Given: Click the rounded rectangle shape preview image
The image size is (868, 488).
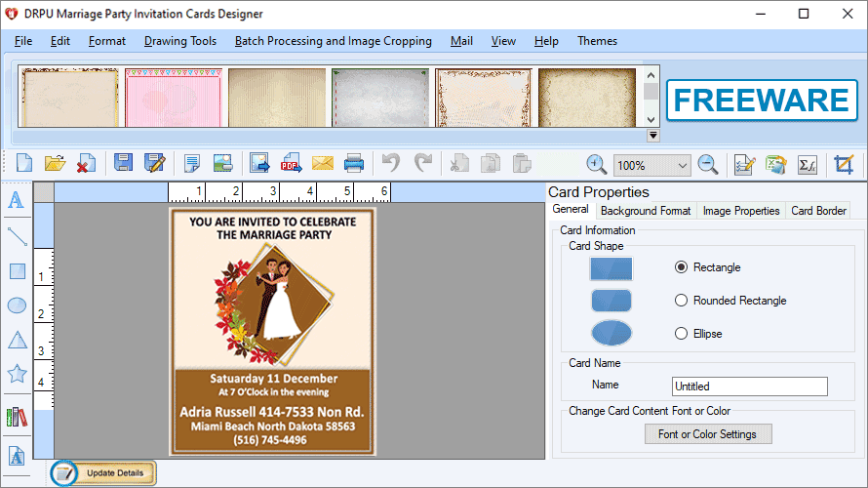Looking at the screenshot, I should click(x=612, y=301).
